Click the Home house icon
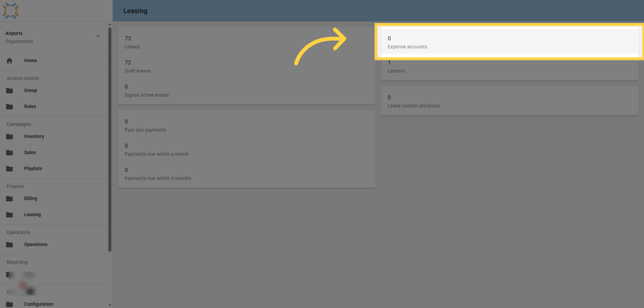Screen dimensions: 644x308 coord(9,61)
